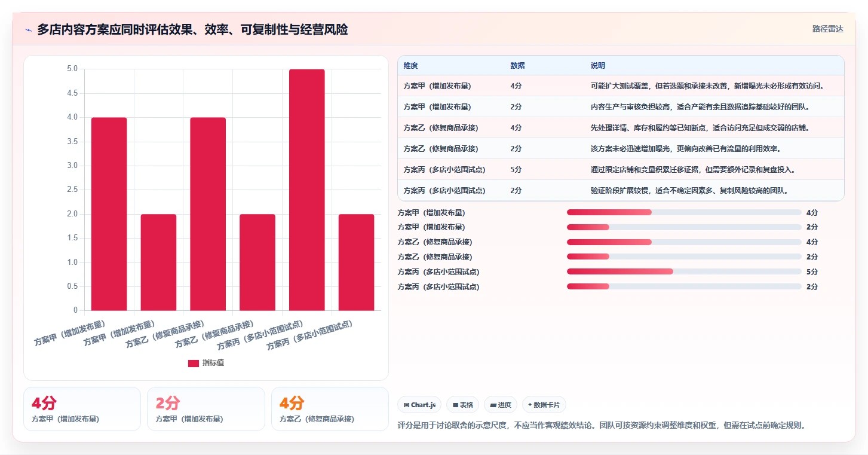
Task: Switch to the 表格 chip
Action: pos(462,405)
